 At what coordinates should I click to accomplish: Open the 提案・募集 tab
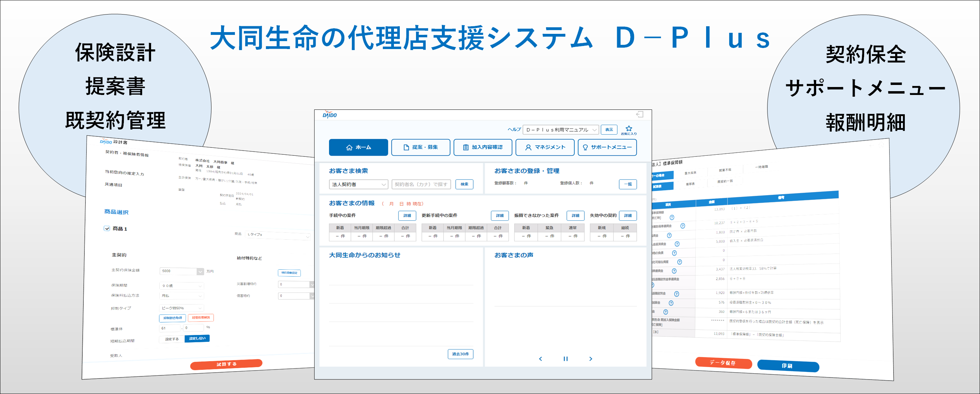point(420,147)
